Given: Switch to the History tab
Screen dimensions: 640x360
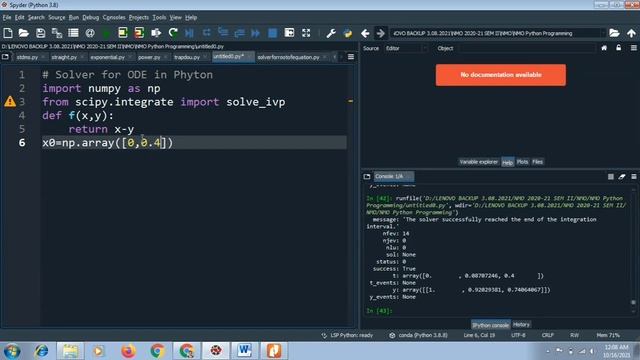Looking at the screenshot, I should coord(521,325).
